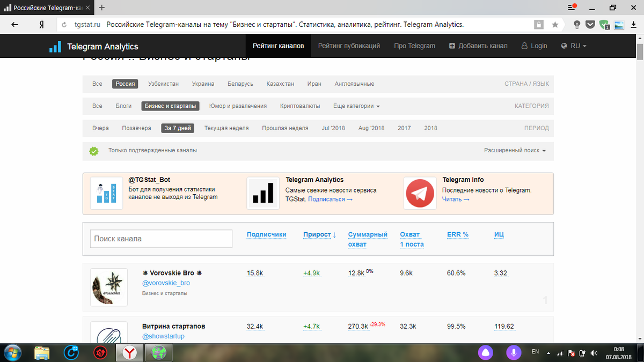The height and width of the screenshot is (362, 644).
Task: Sort by 'ИЦ' column header
Action: point(499,234)
